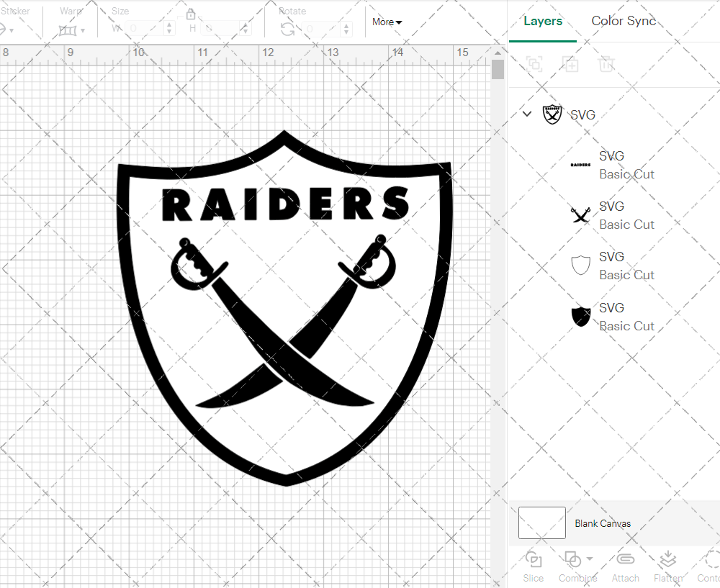The height and width of the screenshot is (588, 720).
Task: Select the black shield layer
Action: coord(613,317)
